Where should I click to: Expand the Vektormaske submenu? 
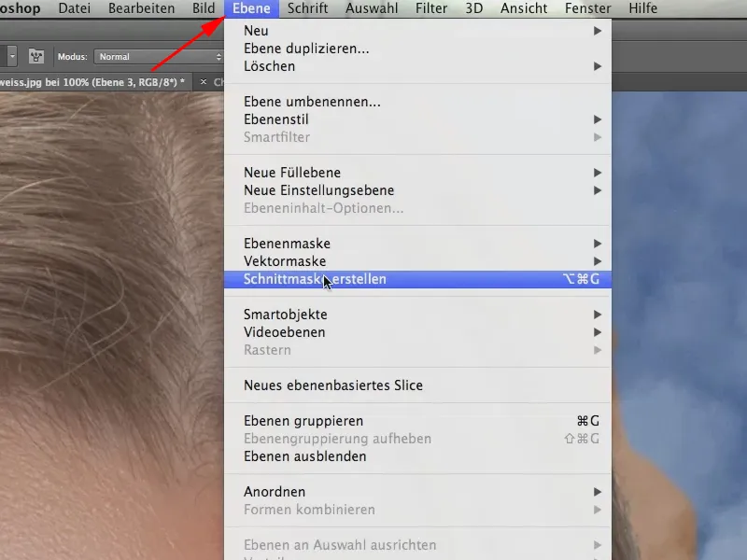pos(417,261)
